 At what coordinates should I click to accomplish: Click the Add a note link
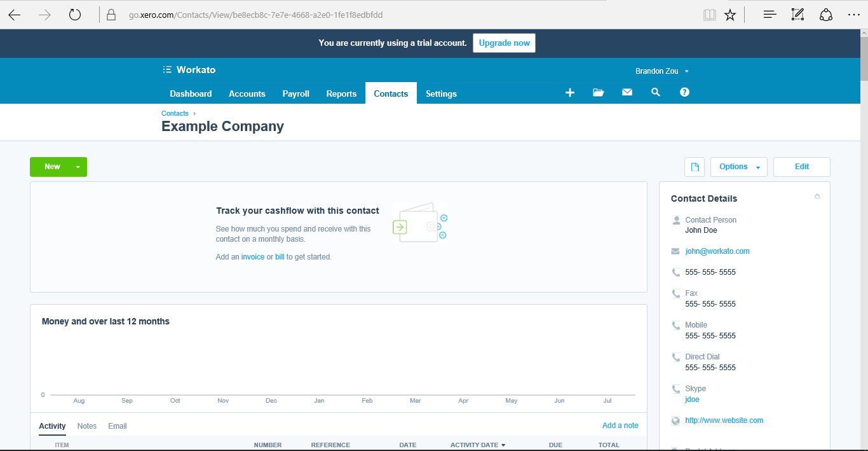(x=620, y=426)
